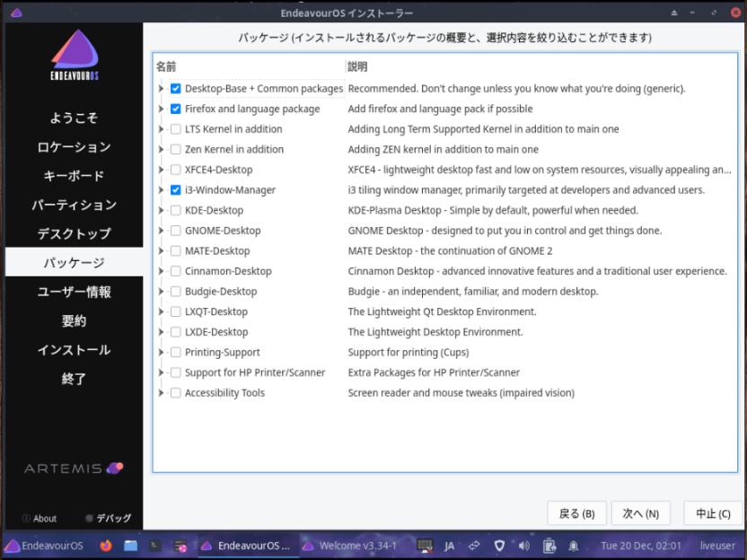Click the EndeavourOS logo in the sidebar
This screenshot has height=560, width=747.
(75, 55)
